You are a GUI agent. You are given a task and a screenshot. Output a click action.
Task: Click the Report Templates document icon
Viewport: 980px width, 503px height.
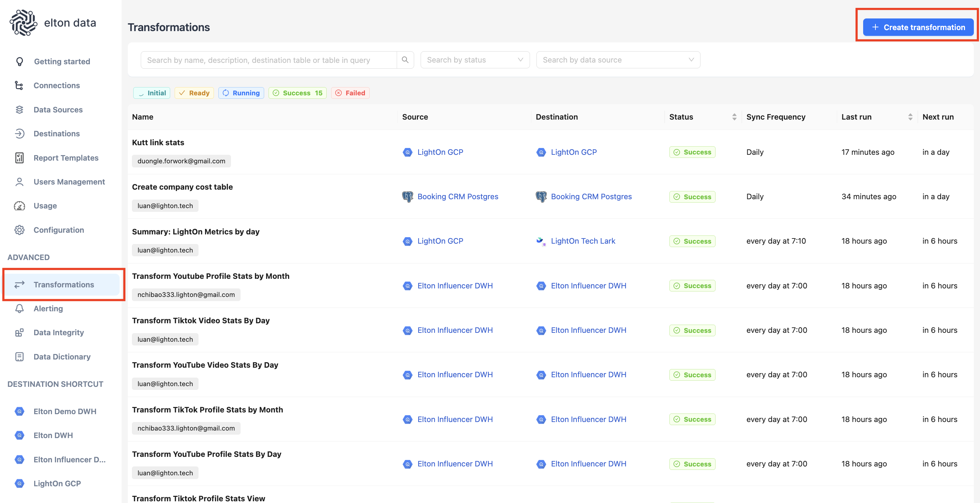pyautogui.click(x=19, y=158)
